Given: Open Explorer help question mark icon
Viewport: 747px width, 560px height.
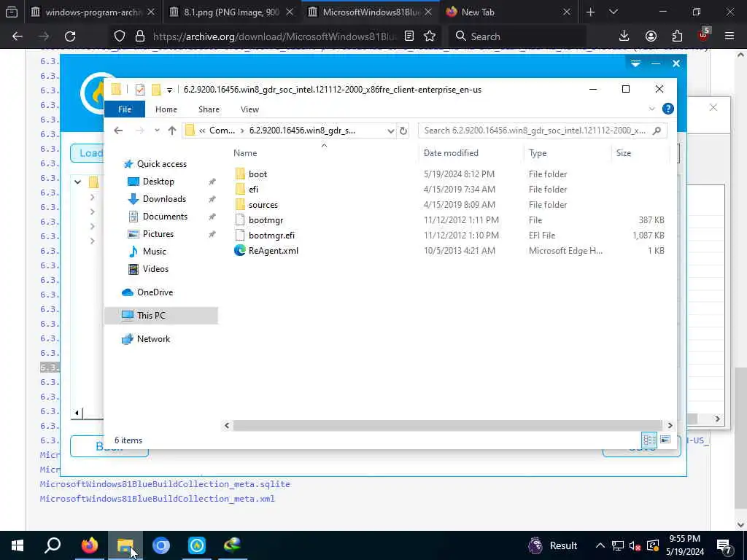Looking at the screenshot, I should (668, 109).
